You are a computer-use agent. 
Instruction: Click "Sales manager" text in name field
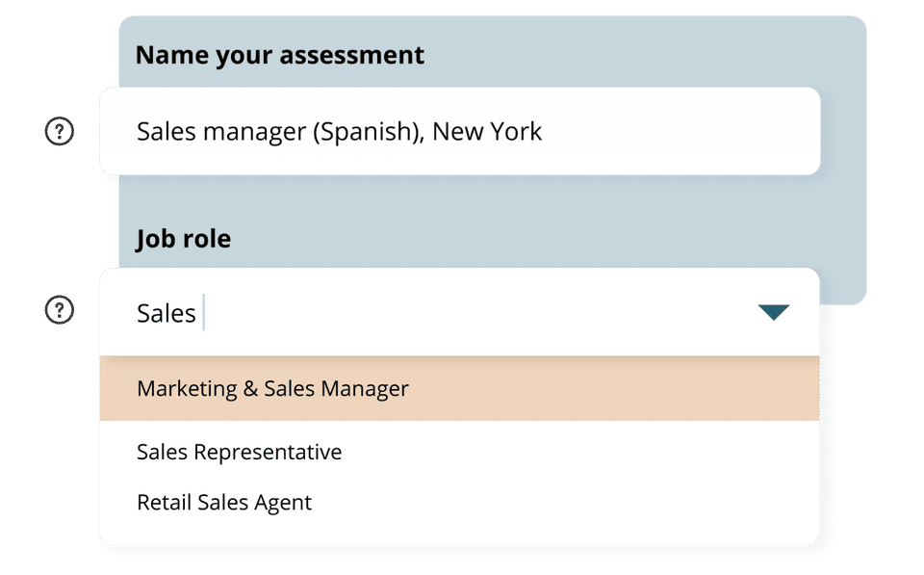point(219,132)
